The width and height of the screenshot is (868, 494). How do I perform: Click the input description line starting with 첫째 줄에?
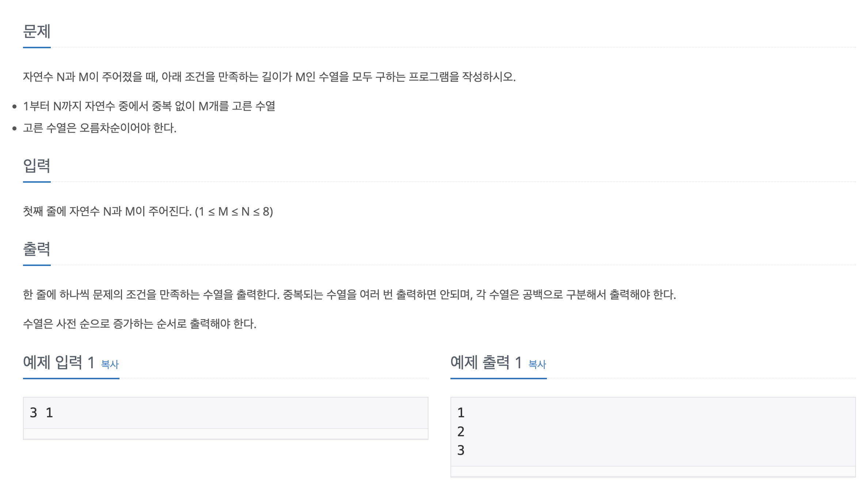[x=148, y=212]
